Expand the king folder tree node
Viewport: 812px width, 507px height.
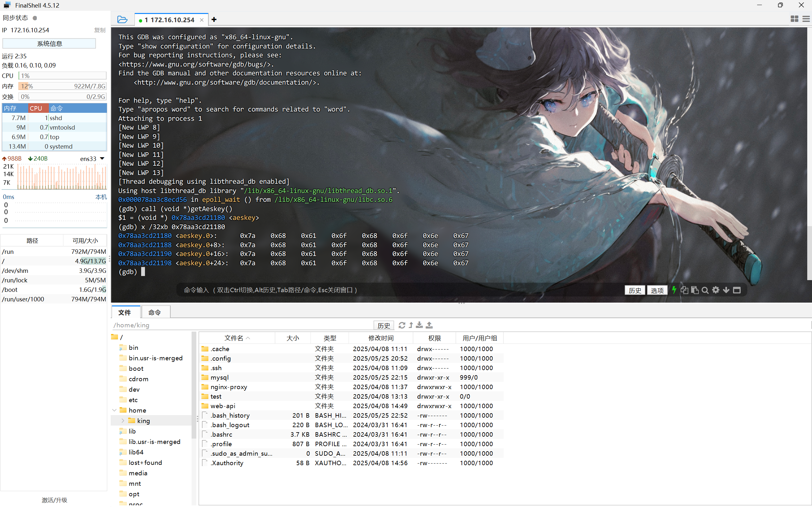pyautogui.click(x=123, y=420)
